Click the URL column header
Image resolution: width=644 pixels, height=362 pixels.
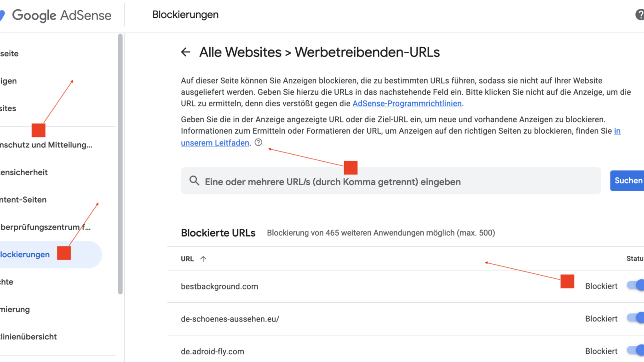[x=187, y=259]
